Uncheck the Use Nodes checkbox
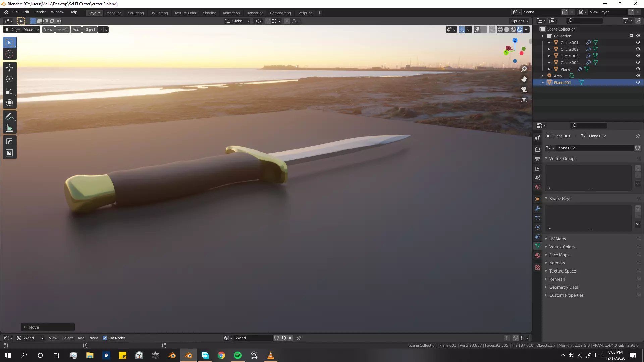The width and height of the screenshot is (644, 362). pos(105,338)
